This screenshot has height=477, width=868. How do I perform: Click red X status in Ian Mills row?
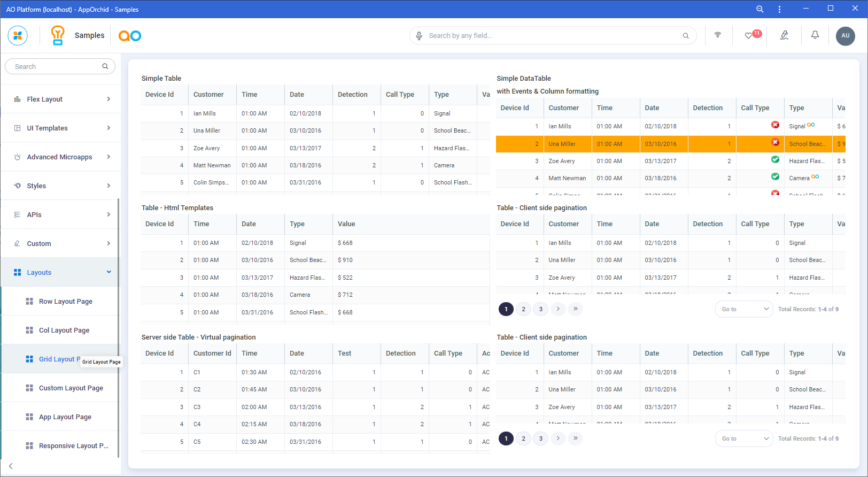pos(775,125)
